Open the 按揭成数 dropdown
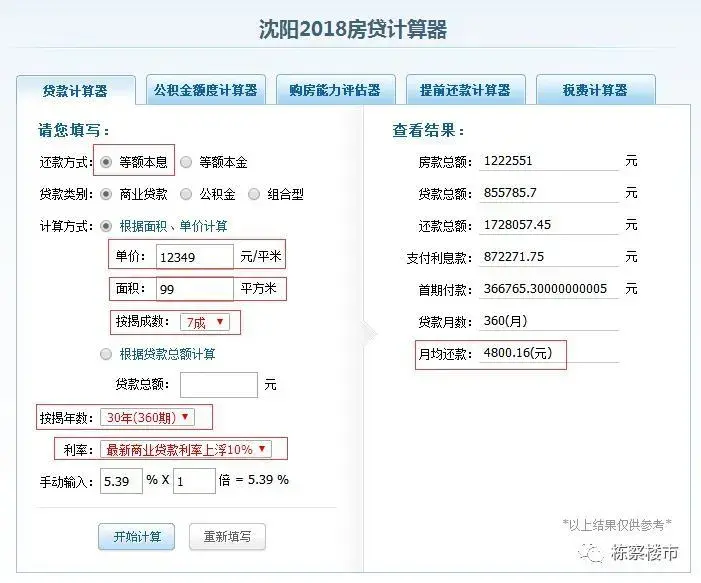The image size is (701, 583). pyautogui.click(x=205, y=322)
